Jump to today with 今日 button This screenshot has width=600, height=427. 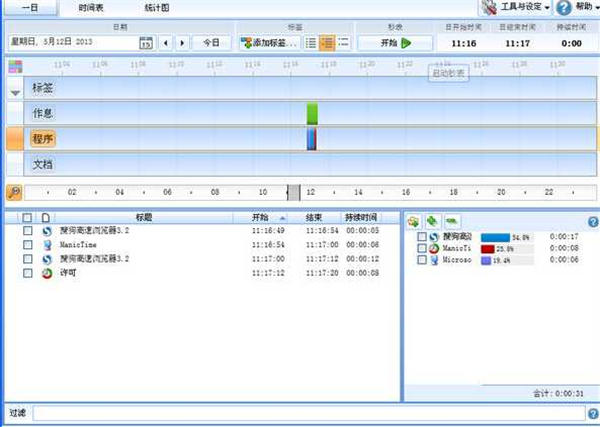point(211,43)
